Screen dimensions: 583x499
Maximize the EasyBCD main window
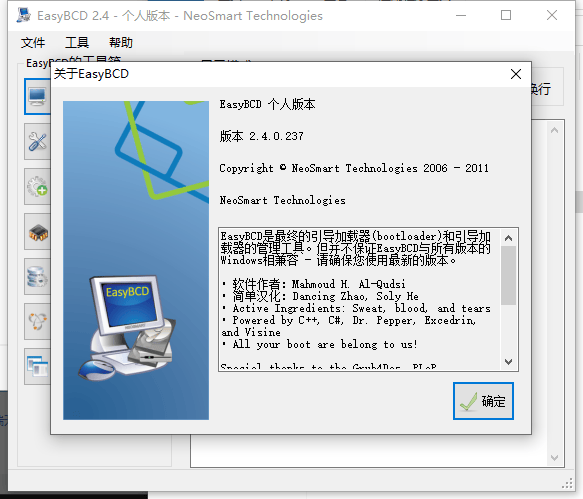[506, 15]
